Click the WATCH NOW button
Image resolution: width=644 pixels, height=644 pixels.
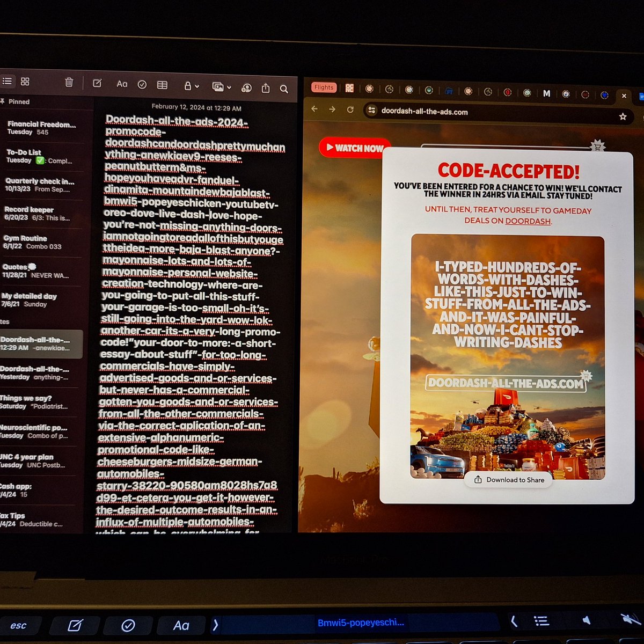tap(355, 148)
